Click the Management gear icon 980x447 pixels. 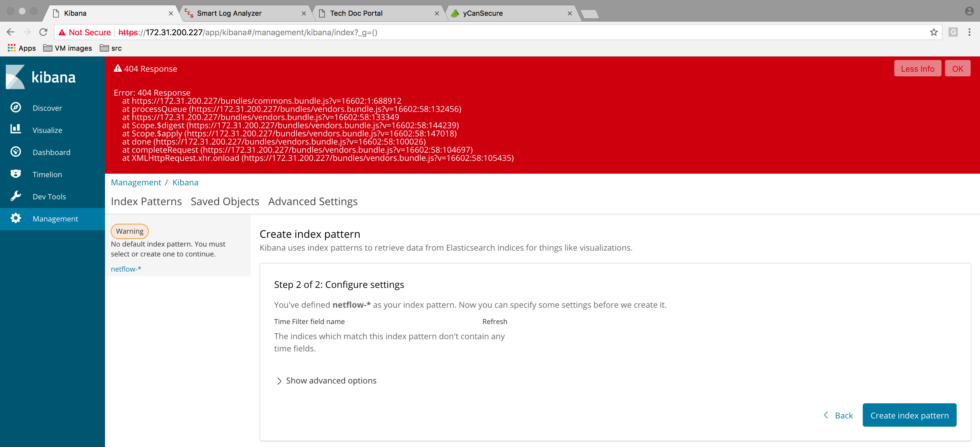click(x=15, y=218)
